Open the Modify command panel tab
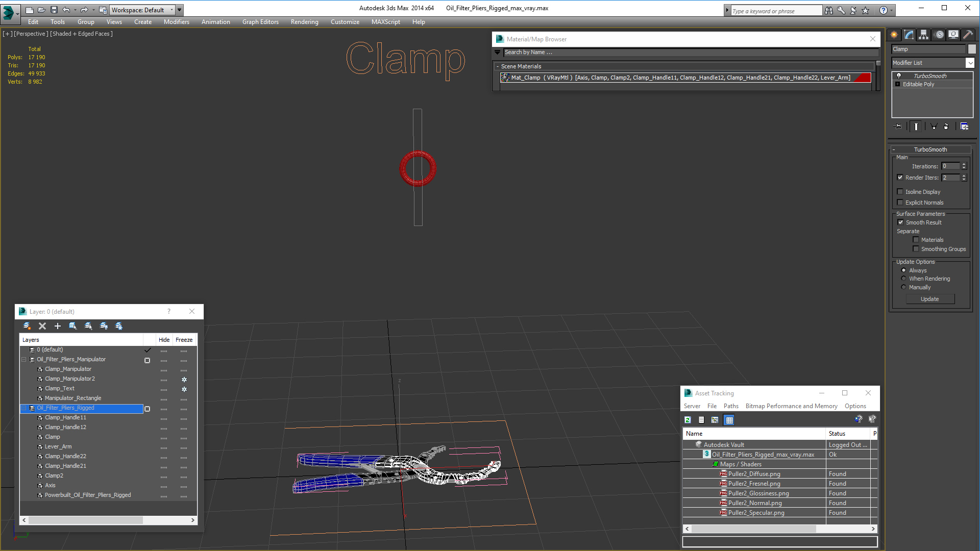 pyautogui.click(x=909, y=35)
